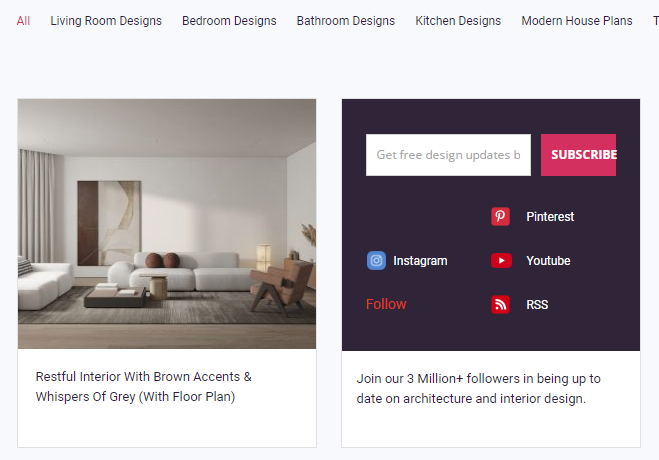The width and height of the screenshot is (659, 460).
Task: Visit the Instagram text link
Action: click(420, 261)
